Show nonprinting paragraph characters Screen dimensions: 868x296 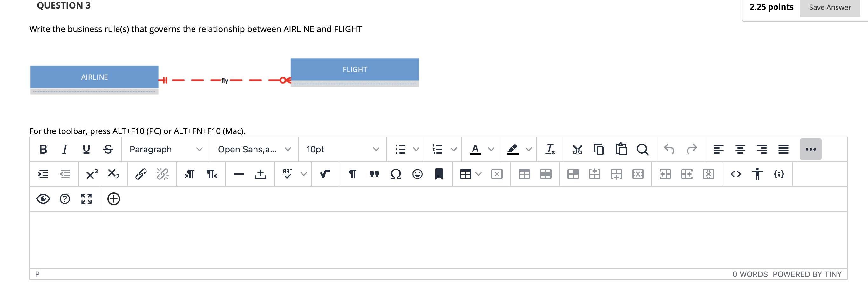352,174
